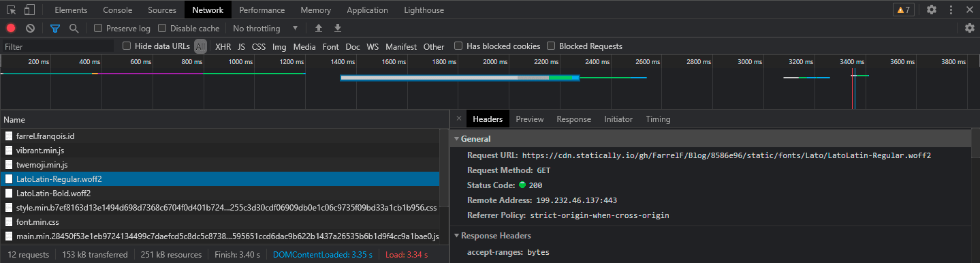This screenshot has height=263, width=980.
Task: Filter requests by Font
Action: (331, 47)
